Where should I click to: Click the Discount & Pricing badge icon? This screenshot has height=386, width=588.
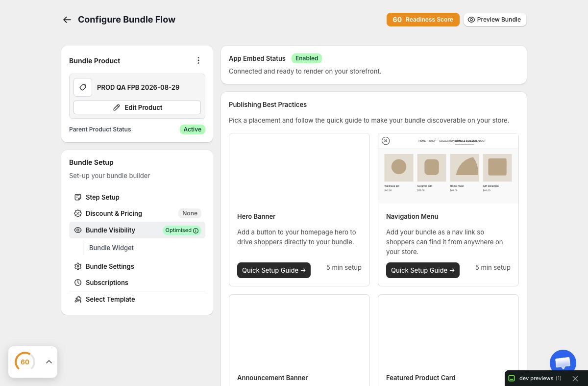(78, 213)
